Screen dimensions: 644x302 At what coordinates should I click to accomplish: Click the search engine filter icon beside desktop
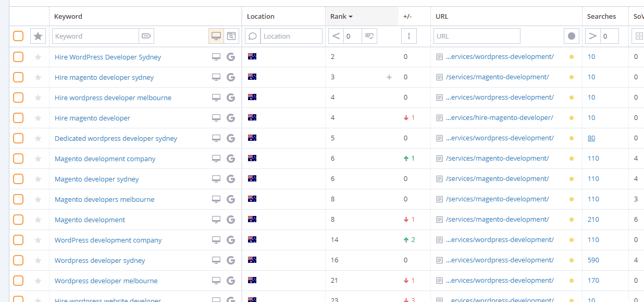click(x=231, y=36)
